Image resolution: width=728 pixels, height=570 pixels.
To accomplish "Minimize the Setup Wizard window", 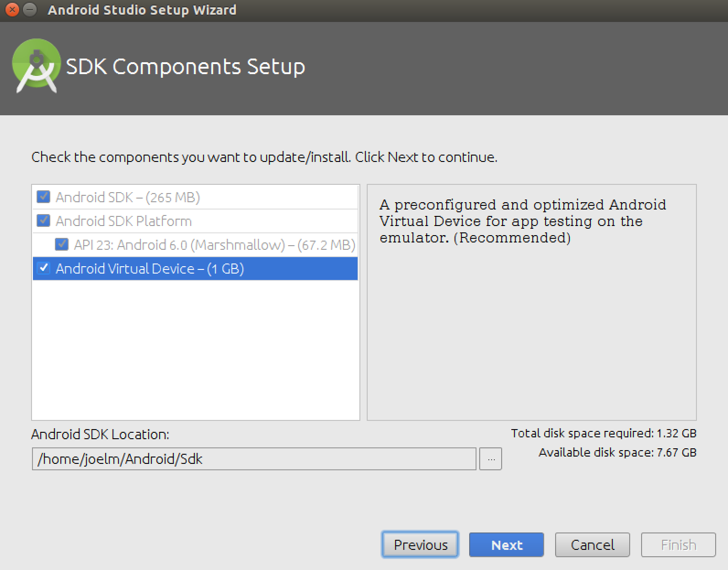I will (x=29, y=10).
